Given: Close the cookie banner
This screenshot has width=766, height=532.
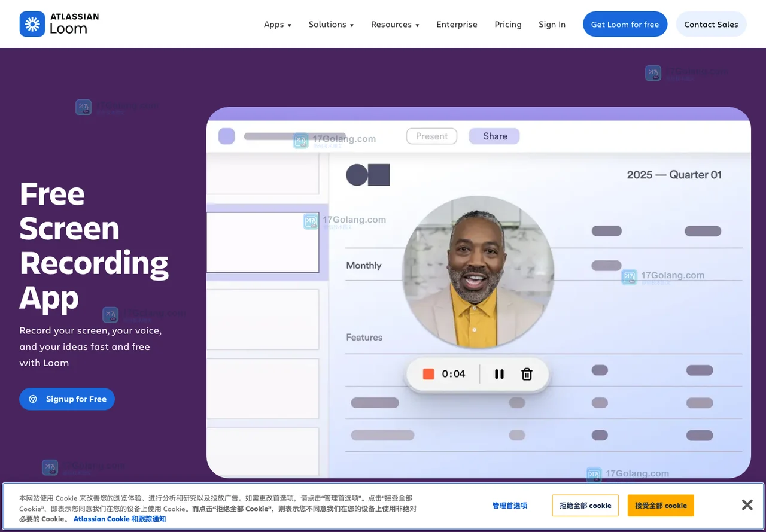Looking at the screenshot, I should tap(747, 504).
